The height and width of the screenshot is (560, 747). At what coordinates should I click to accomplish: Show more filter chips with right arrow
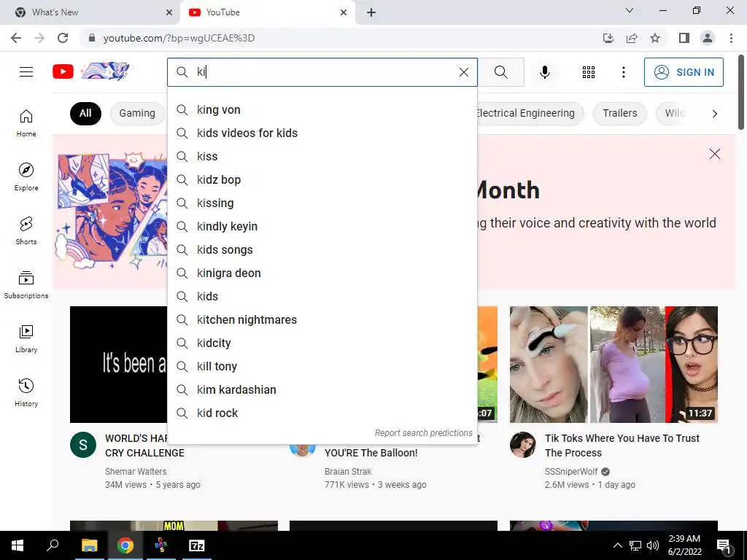pos(714,113)
